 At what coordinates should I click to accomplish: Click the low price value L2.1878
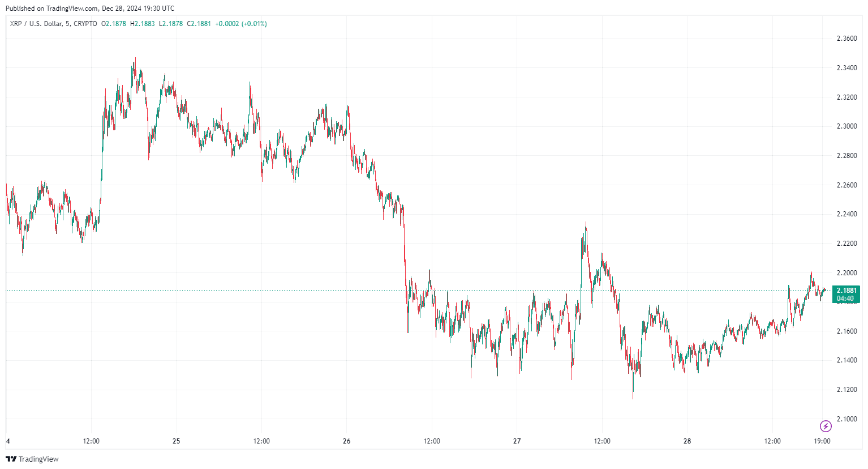[x=171, y=24]
